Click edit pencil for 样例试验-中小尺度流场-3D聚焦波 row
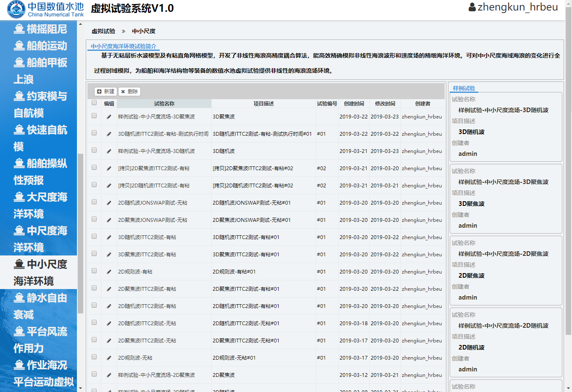The image size is (572, 392). (109, 117)
